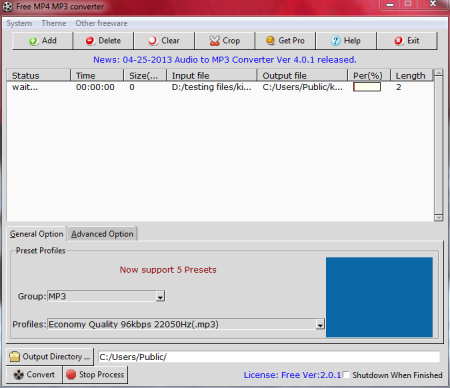Image resolution: width=450 pixels, height=388 pixels.
Task: Expand the Group dropdown
Action: click(x=160, y=296)
